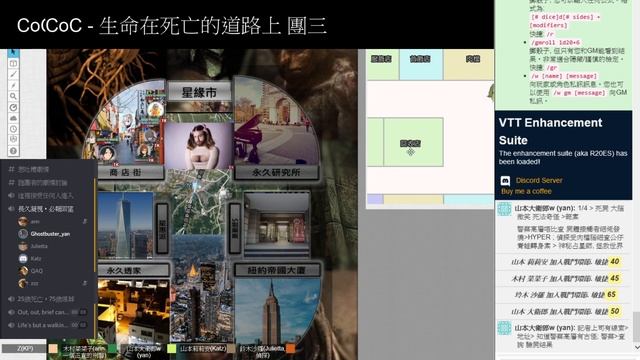
Task: Open the Discord Server link
Action: (x=539, y=180)
